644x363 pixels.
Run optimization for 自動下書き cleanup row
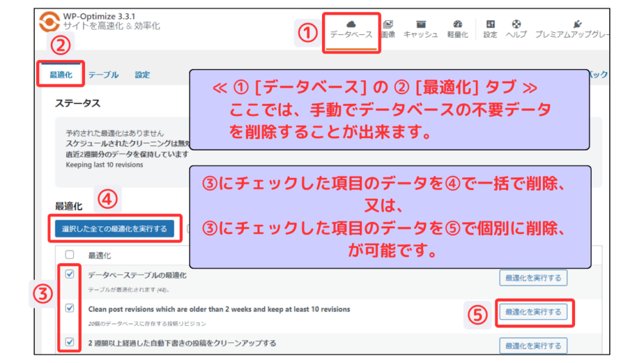pyautogui.click(x=533, y=346)
